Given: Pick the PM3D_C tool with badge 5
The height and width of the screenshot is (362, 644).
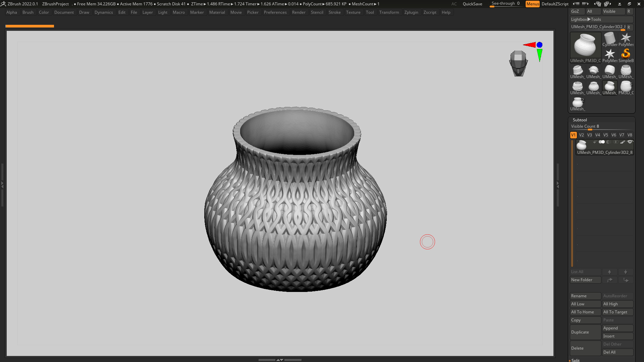Looking at the screenshot, I should 626,87.
